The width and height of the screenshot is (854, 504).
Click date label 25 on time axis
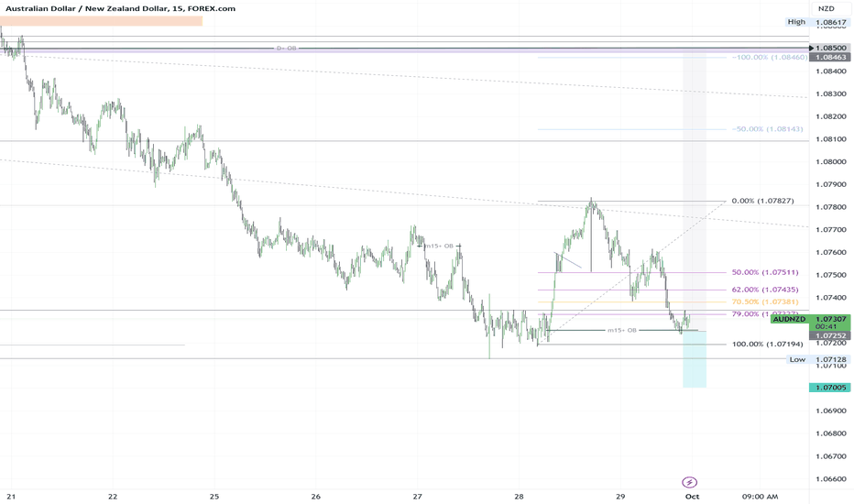(x=214, y=497)
